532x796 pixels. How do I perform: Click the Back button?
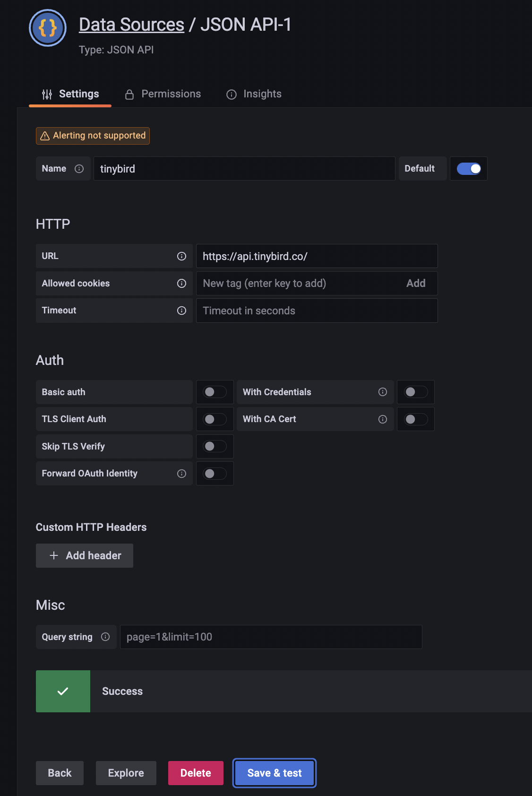(x=60, y=773)
